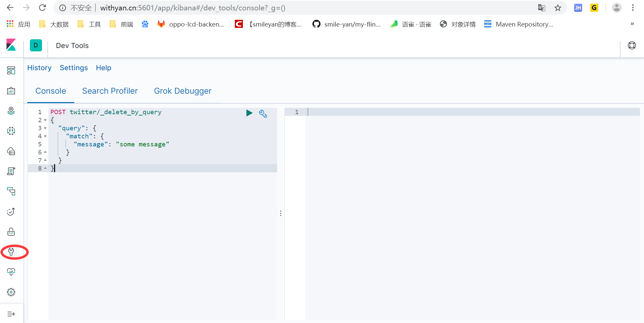Click the fold marker at line 8

[x=45, y=168]
